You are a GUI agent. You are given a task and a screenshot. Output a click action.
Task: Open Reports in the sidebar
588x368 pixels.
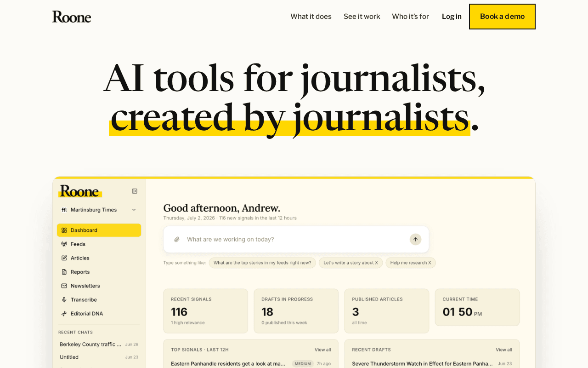(99, 272)
